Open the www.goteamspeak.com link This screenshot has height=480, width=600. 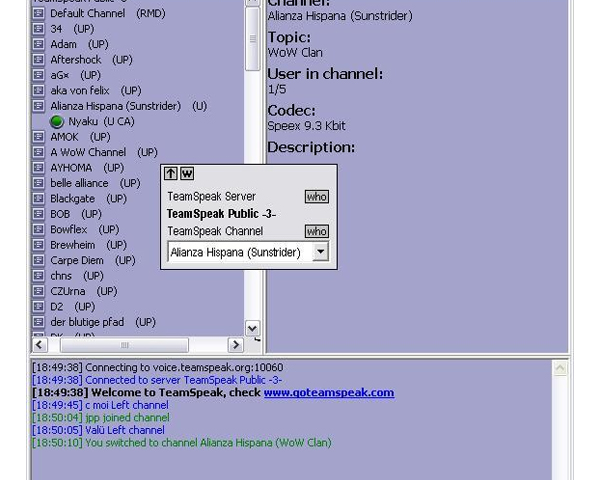click(x=329, y=393)
